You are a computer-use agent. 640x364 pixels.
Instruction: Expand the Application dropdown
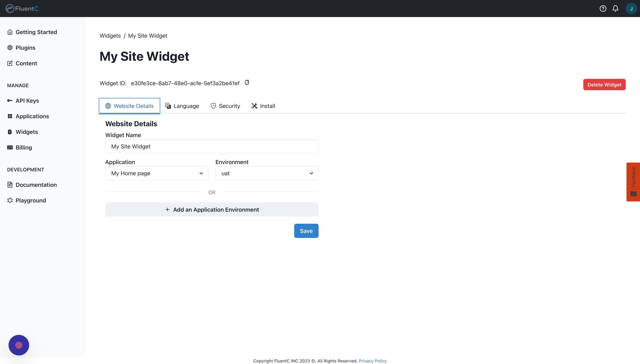click(x=157, y=173)
